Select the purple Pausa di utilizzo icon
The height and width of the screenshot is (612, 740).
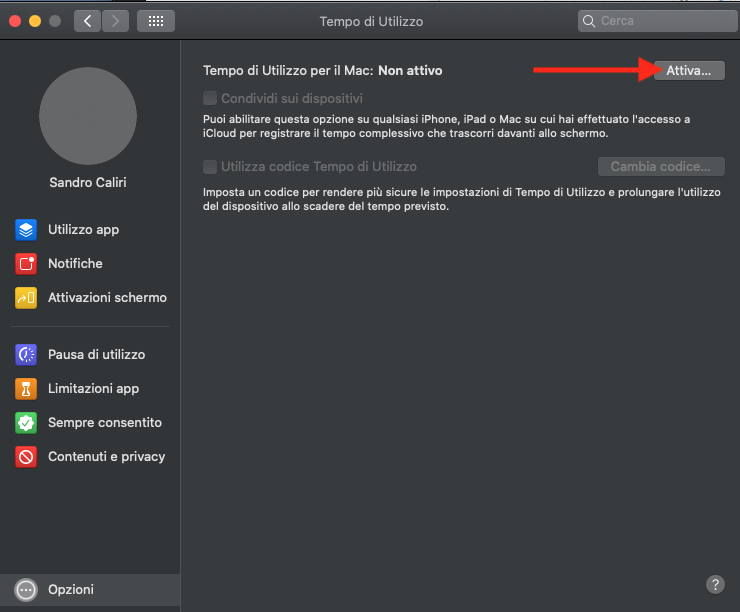pos(26,355)
